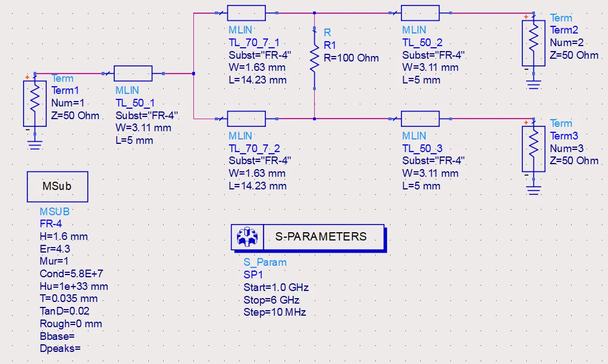
Task: Click the H=1.6 mm substrate parameter
Action: [64, 237]
